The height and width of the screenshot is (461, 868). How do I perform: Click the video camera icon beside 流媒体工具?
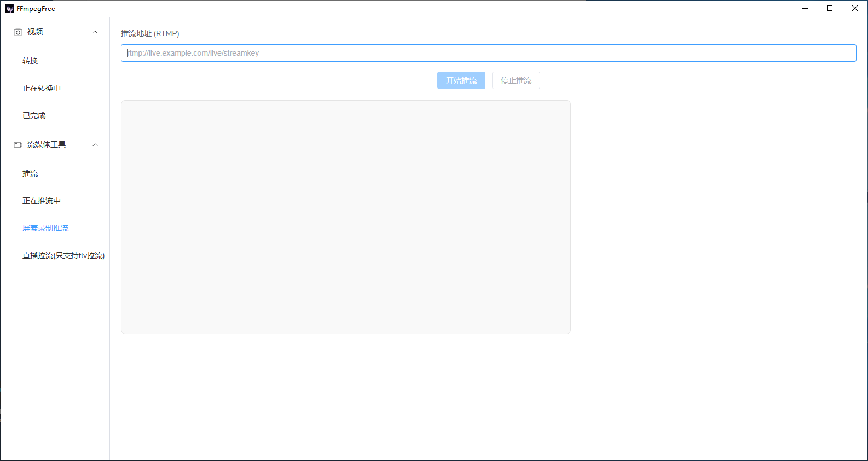click(18, 145)
